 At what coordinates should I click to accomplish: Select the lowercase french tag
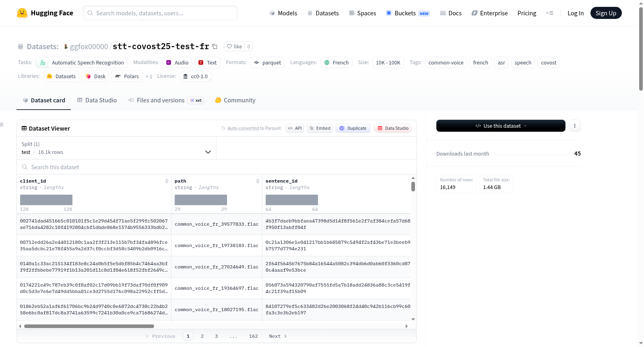(x=481, y=62)
